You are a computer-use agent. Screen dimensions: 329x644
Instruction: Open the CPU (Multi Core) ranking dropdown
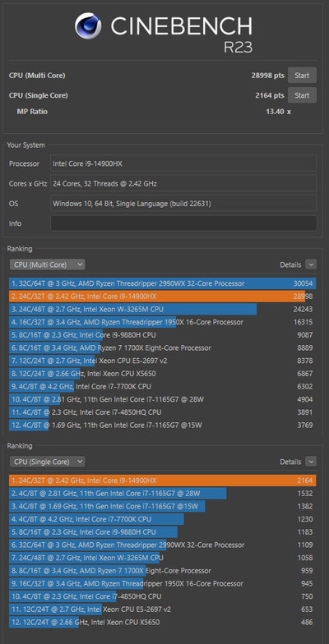pos(48,264)
